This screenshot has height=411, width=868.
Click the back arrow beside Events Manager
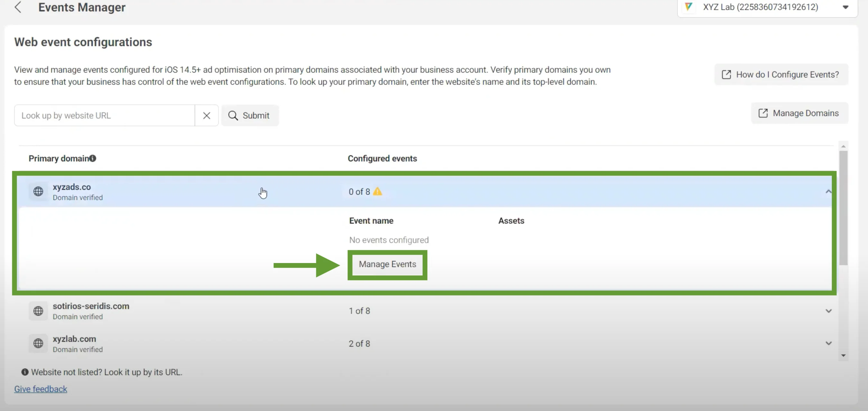18,7
